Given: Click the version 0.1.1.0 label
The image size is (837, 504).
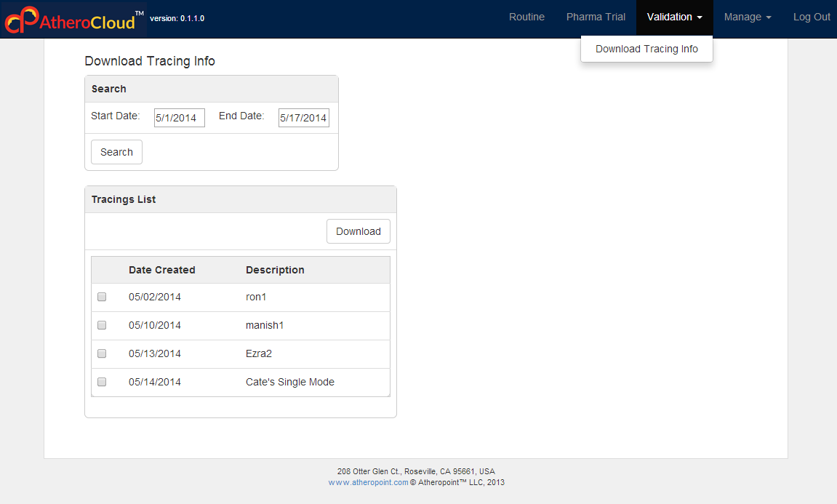Looking at the screenshot, I should coord(177,18).
